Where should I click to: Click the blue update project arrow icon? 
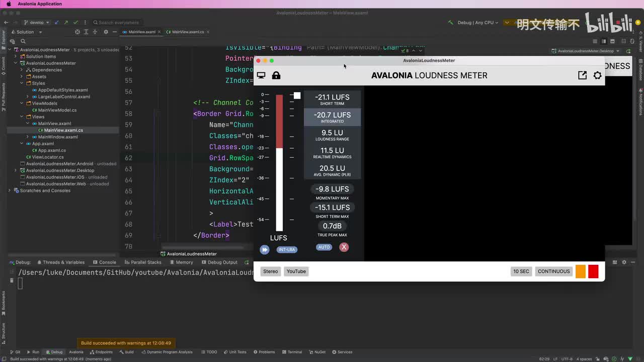point(57,23)
